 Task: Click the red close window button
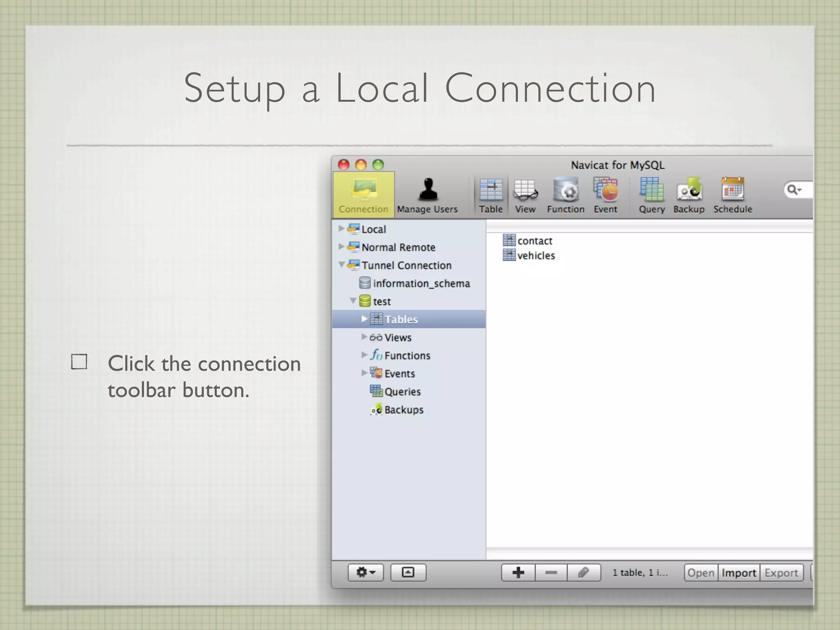pyautogui.click(x=344, y=165)
